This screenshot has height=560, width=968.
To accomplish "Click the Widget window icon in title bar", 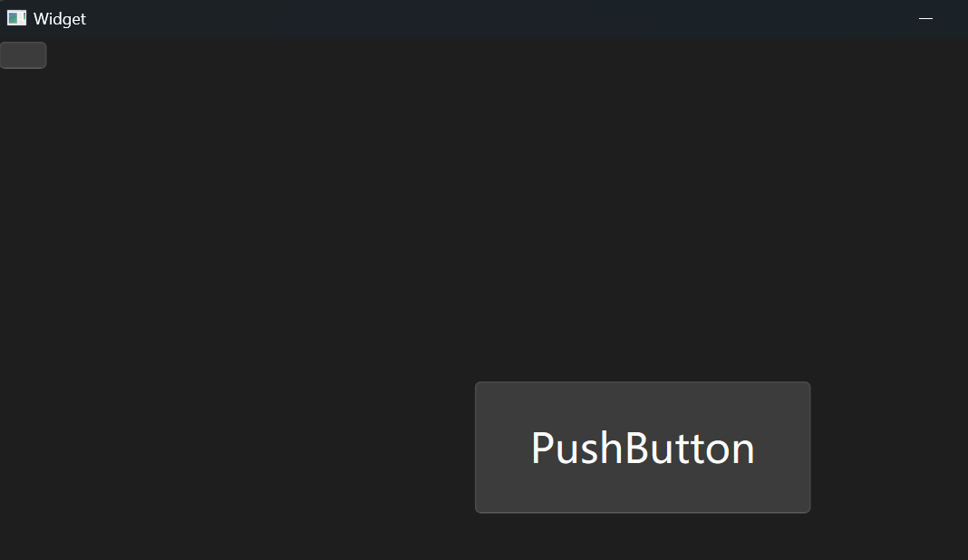I will coord(16,18).
